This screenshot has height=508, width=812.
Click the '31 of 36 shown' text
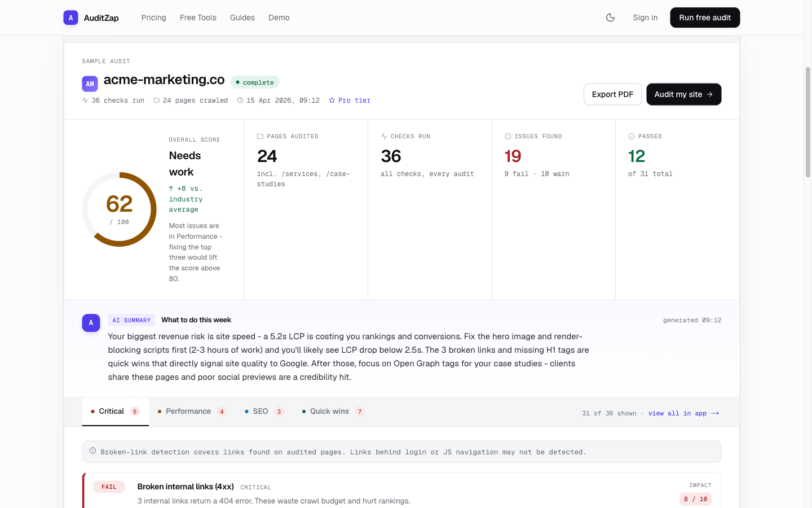pyautogui.click(x=609, y=413)
